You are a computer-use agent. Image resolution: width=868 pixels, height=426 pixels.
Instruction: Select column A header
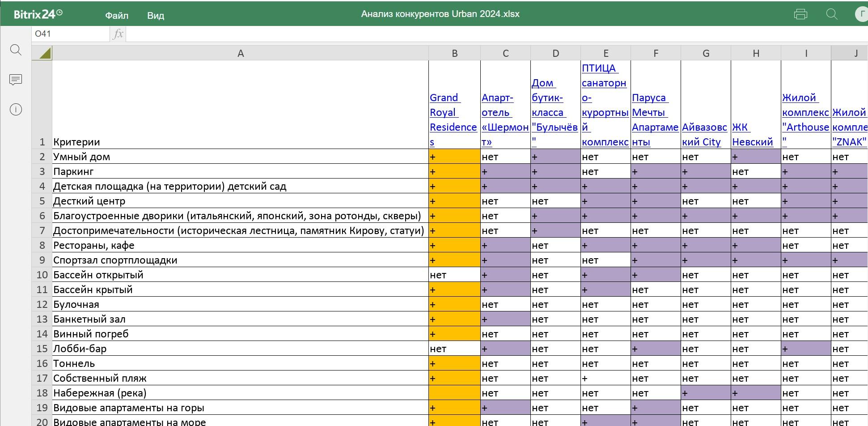click(x=241, y=53)
